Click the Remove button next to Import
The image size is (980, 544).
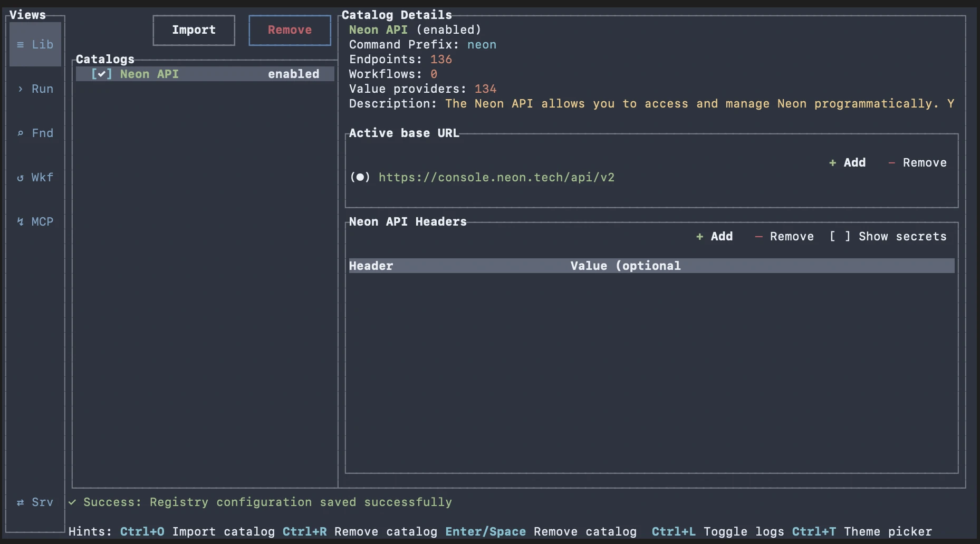click(x=289, y=30)
